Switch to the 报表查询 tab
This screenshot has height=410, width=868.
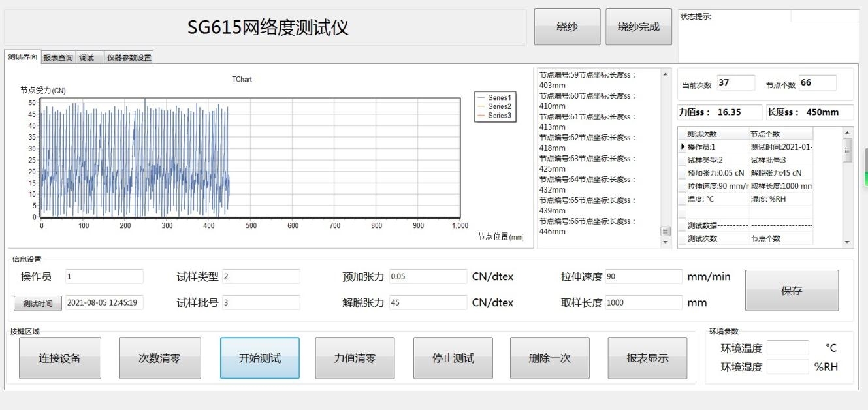(58, 57)
